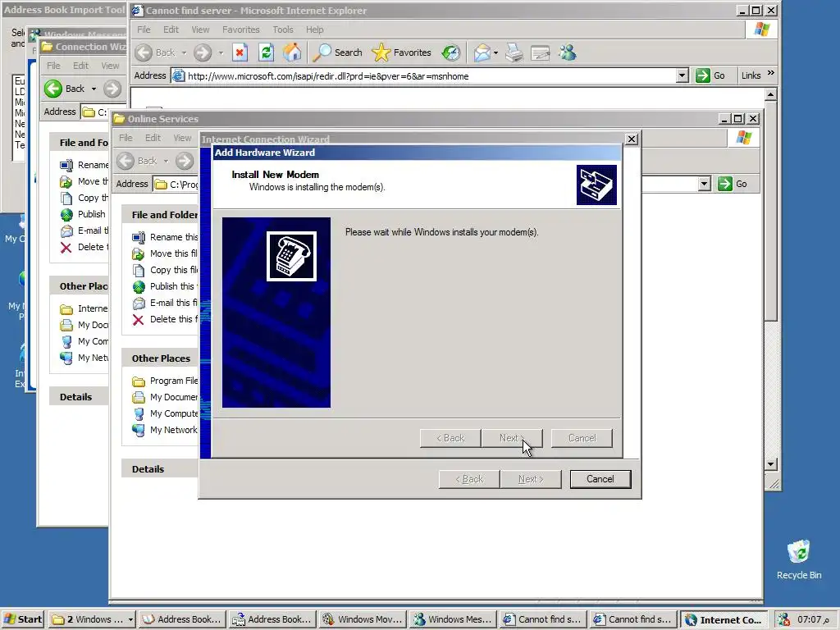Open My Computer in Online Services pane
Screen dimensions: 840x630
coord(164,413)
